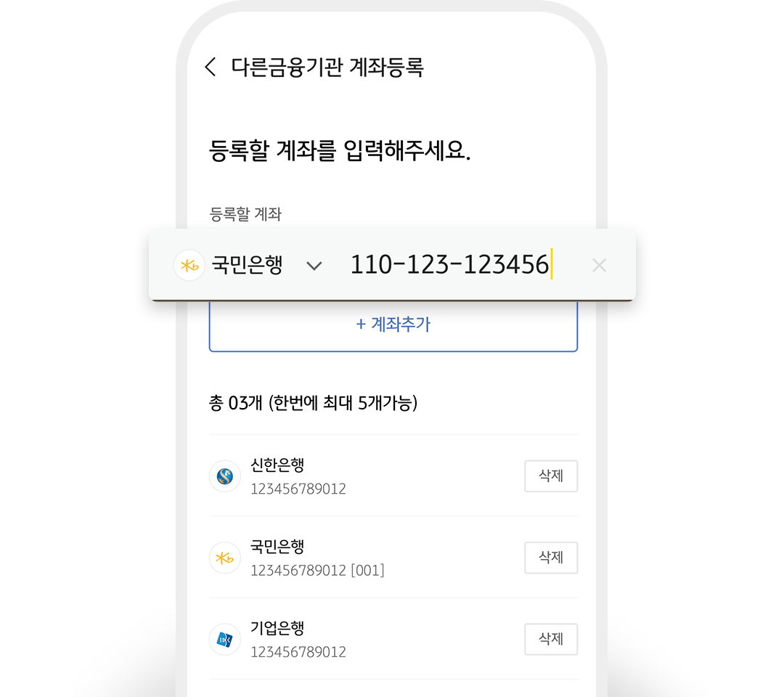Open the 국민은행 bank selector
Viewport: 784px width, 697px height.
(x=247, y=265)
